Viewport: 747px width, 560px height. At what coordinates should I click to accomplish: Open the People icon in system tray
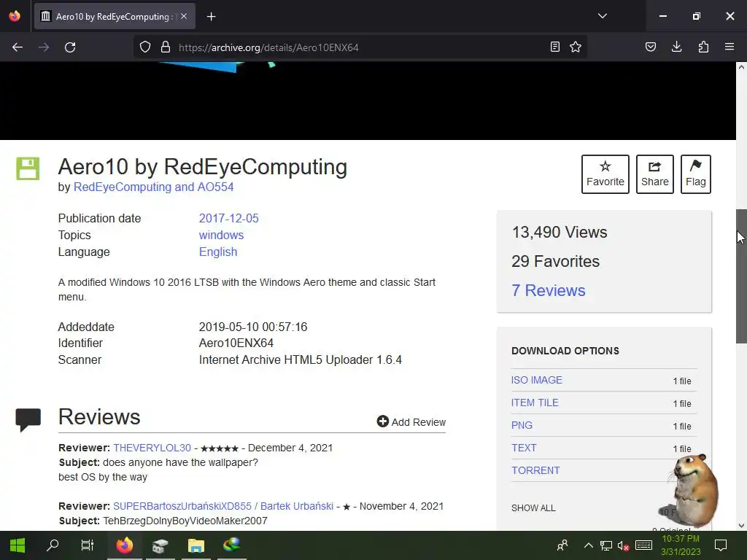(562, 545)
